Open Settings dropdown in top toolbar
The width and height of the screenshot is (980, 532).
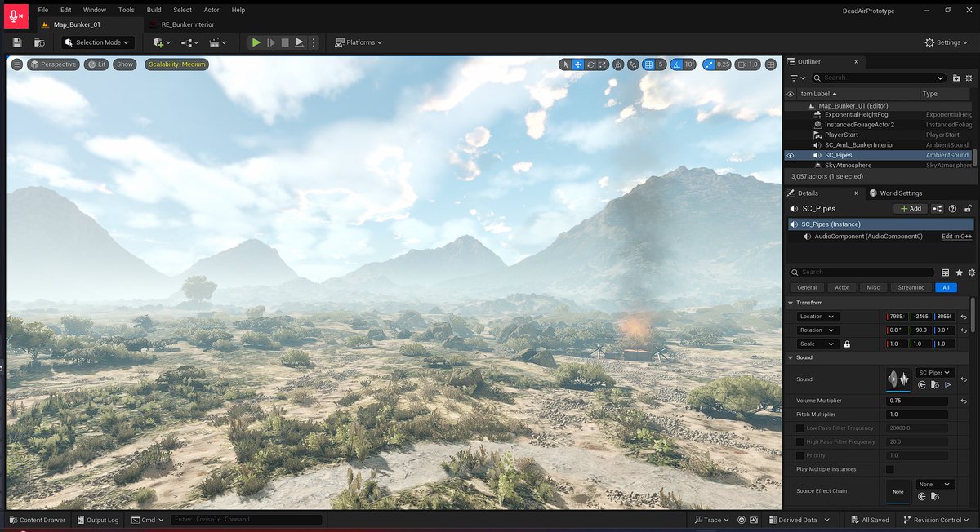click(948, 42)
